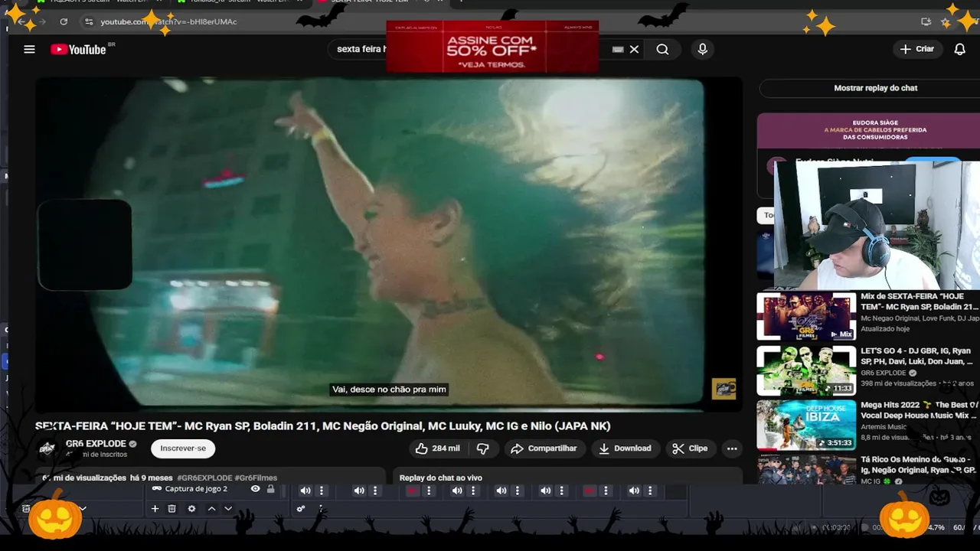Image resolution: width=980 pixels, height=551 pixels.
Task: Click Mostrar replay do chat
Action: pyautogui.click(x=875, y=88)
